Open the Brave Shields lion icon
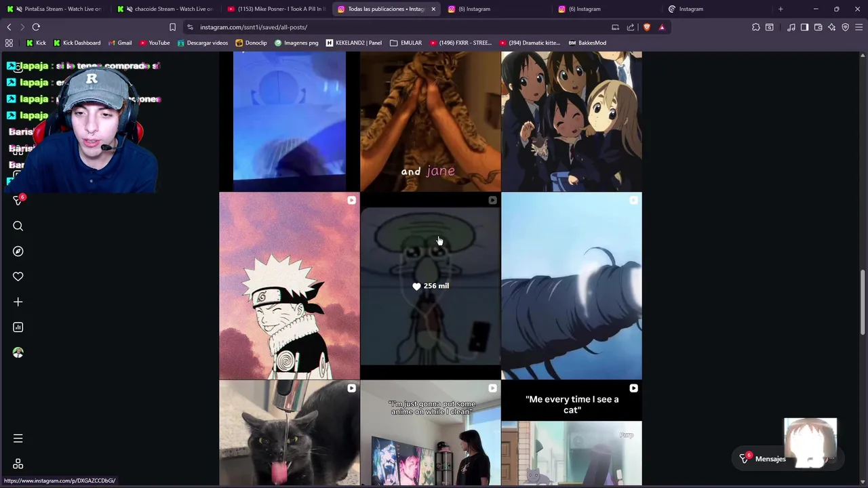 coord(646,27)
